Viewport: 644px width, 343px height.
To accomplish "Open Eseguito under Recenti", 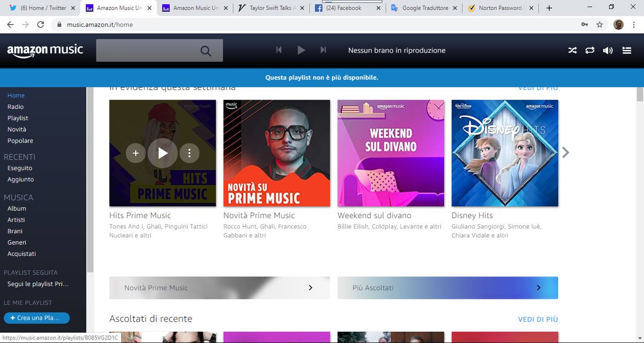I will click(x=20, y=168).
